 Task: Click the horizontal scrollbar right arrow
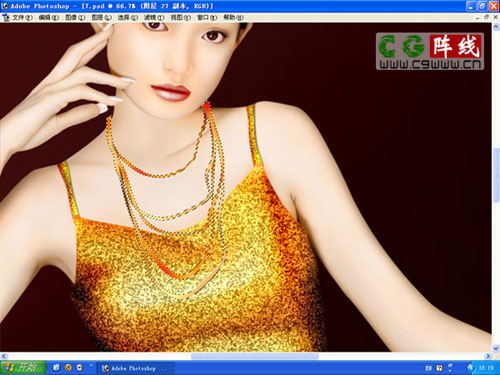coord(488,356)
